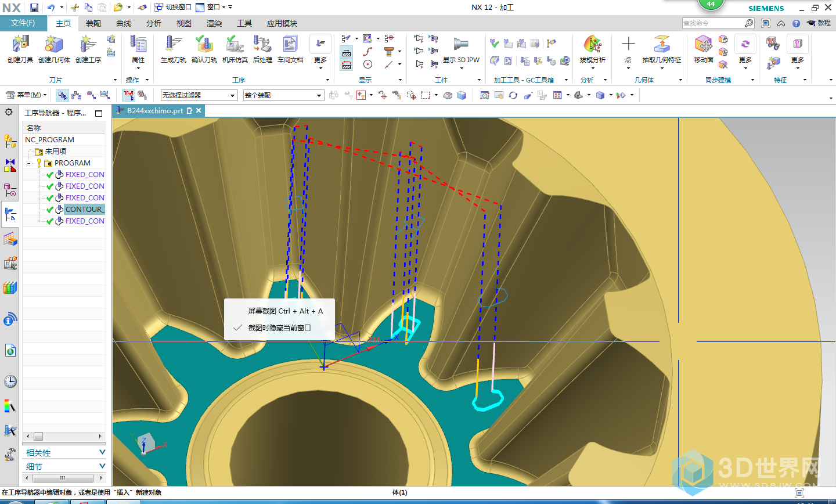The image size is (836, 504).
Task: Click the Attributes (属性) icon
Action: click(x=138, y=45)
